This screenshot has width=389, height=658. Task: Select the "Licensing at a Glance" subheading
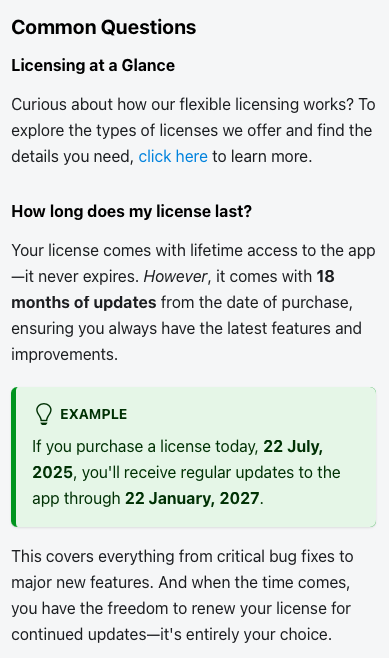pos(93,65)
